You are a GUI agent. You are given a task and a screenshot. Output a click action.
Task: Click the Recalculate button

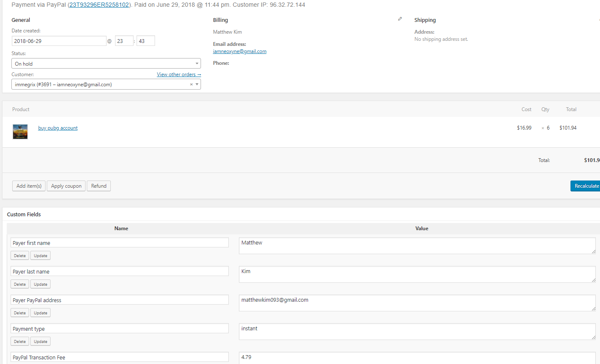[586, 186]
